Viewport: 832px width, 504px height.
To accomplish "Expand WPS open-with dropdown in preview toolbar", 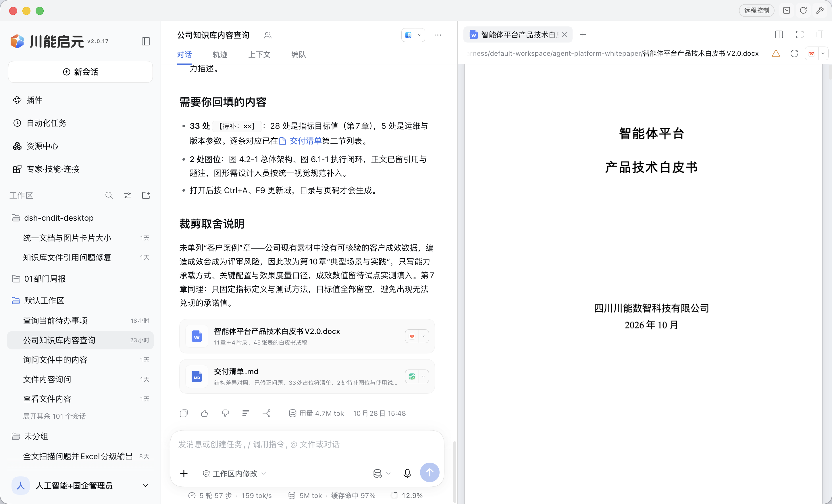I will point(823,53).
